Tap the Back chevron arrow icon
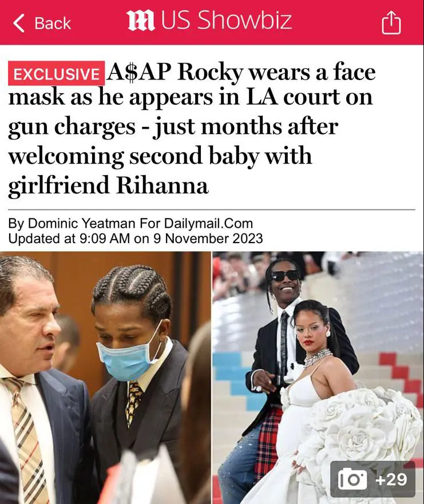The width and height of the screenshot is (424, 504). [x=19, y=23]
